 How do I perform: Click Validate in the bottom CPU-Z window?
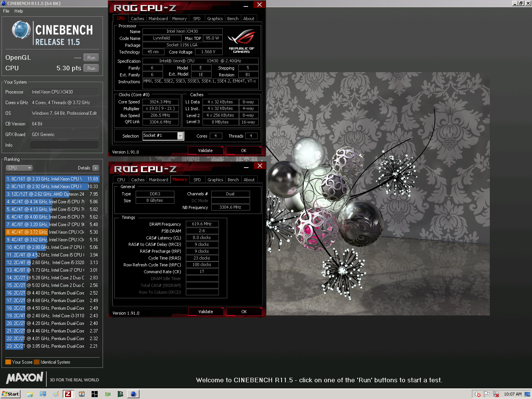point(206,312)
